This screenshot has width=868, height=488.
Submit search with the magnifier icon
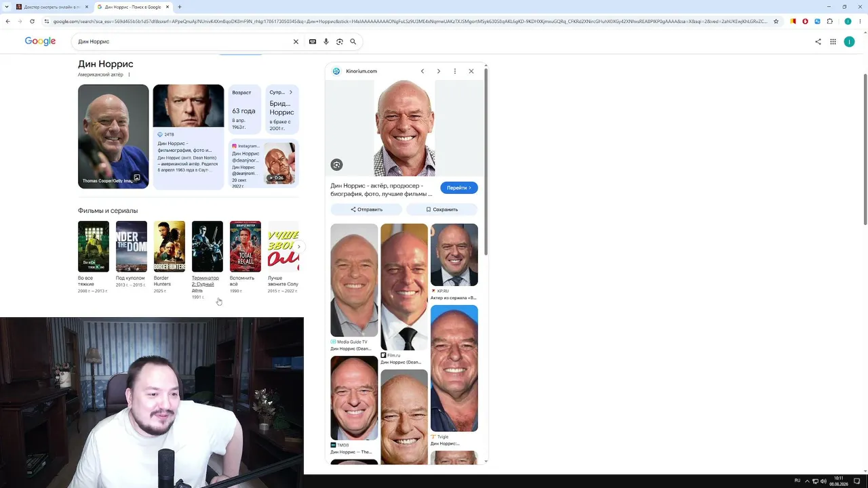click(x=353, y=41)
